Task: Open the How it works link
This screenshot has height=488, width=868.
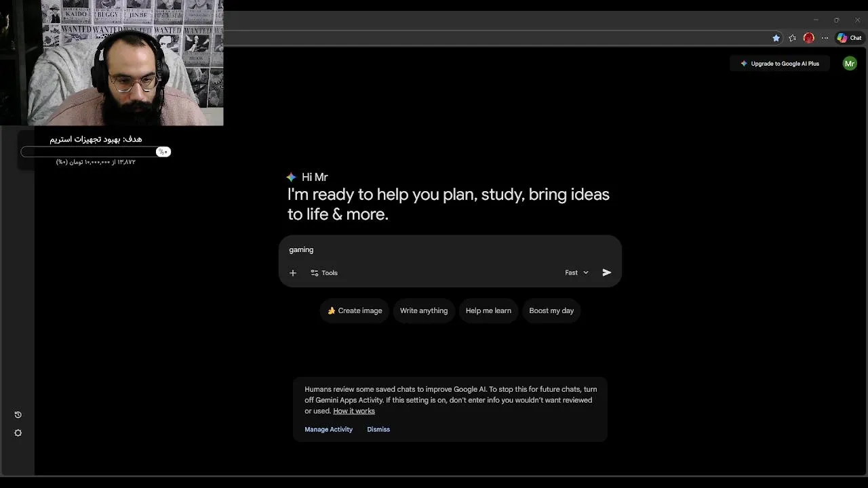Action: pyautogui.click(x=354, y=411)
